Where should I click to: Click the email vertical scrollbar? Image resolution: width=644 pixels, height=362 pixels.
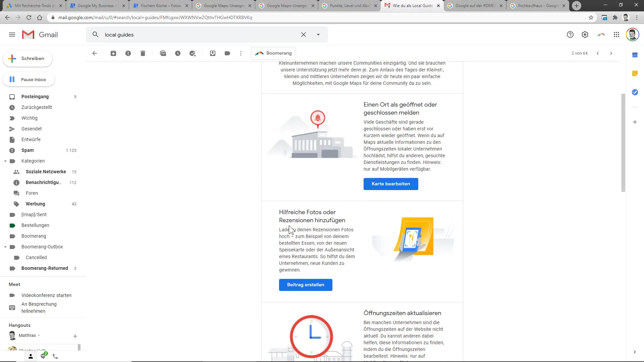coord(623,142)
